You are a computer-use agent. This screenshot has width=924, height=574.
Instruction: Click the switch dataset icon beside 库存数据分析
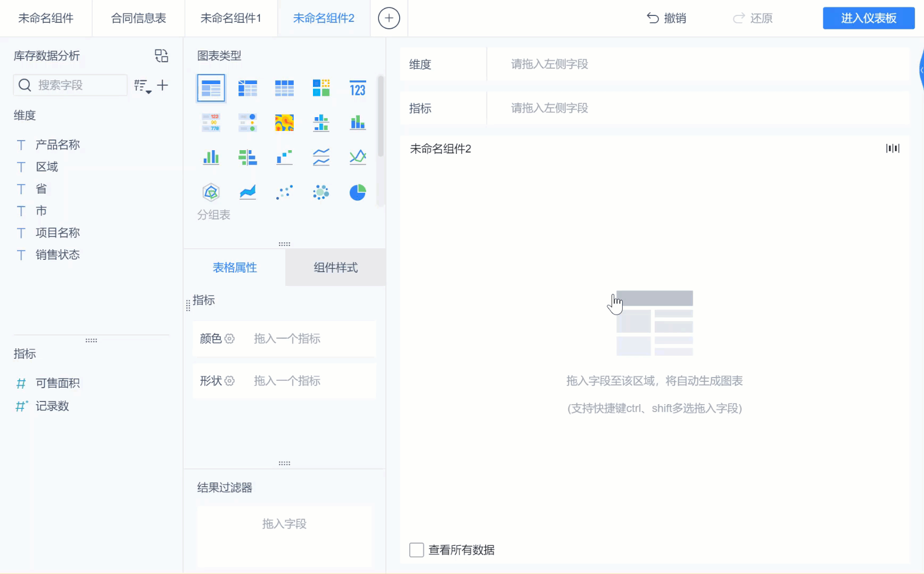point(161,55)
